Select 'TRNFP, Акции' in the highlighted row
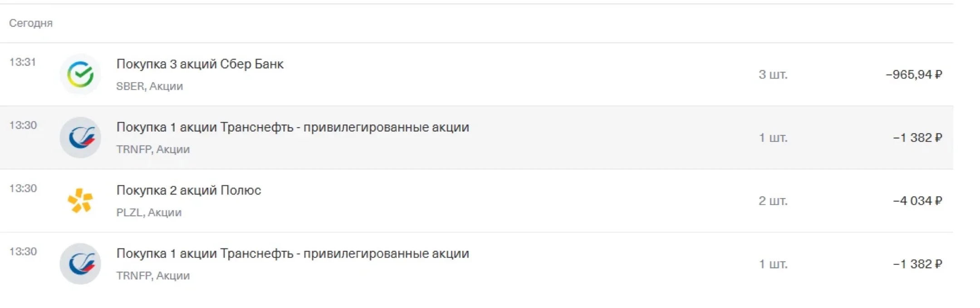This screenshot has width=980, height=308. pyautogui.click(x=153, y=149)
